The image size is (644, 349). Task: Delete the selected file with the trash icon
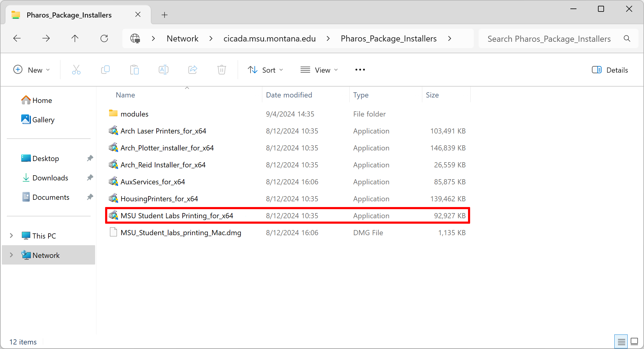tap(221, 70)
